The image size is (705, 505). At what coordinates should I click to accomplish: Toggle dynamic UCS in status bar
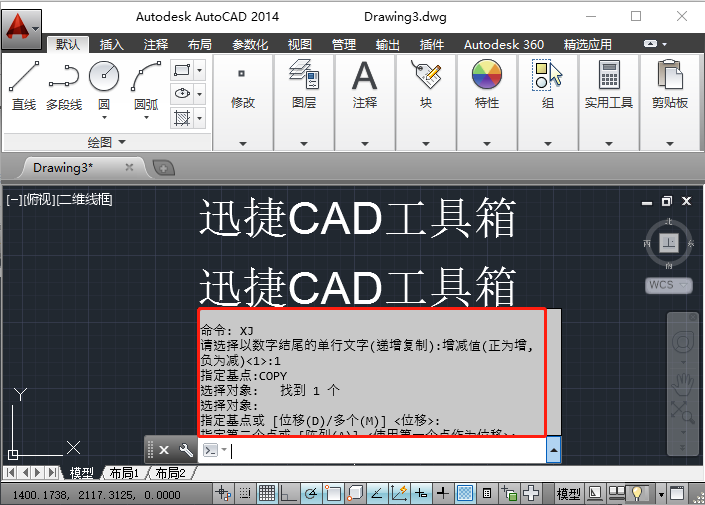tap(399, 494)
